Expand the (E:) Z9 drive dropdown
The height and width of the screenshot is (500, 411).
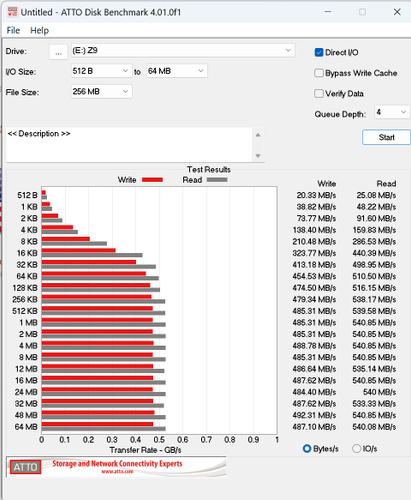click(x=183, y=51)
